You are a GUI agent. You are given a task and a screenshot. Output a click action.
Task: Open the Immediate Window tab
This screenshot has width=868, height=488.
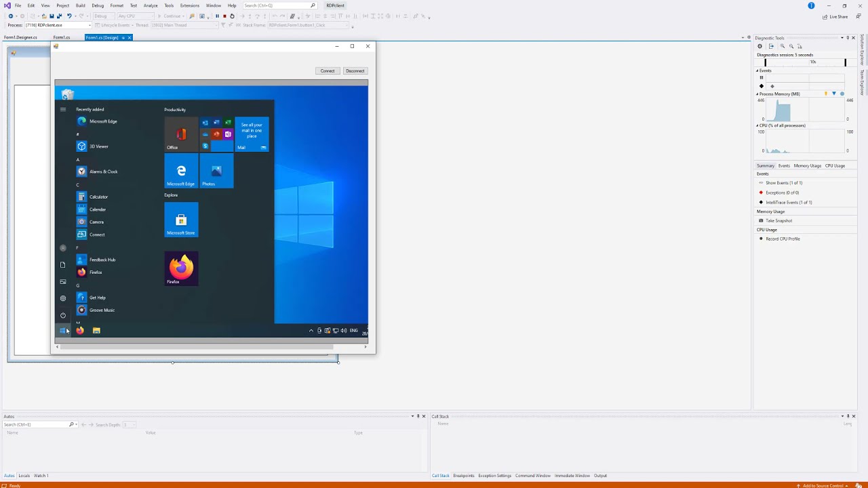572,476
